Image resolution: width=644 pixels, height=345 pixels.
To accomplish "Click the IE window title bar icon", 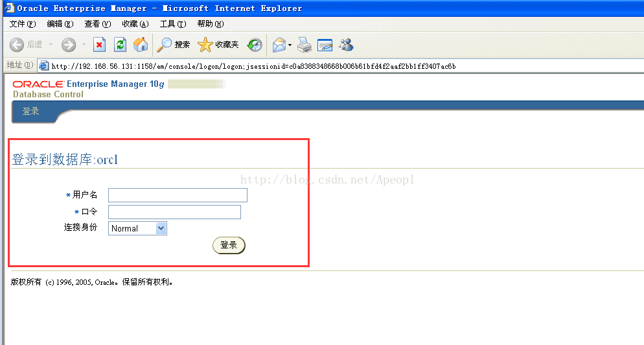I will click(x=10, y=8).
